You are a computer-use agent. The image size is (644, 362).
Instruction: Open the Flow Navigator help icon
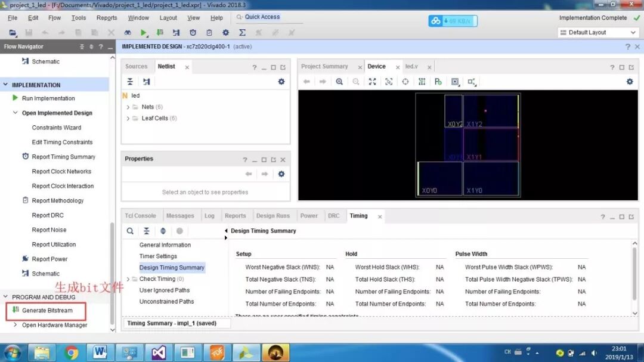[x=101, y=47]
